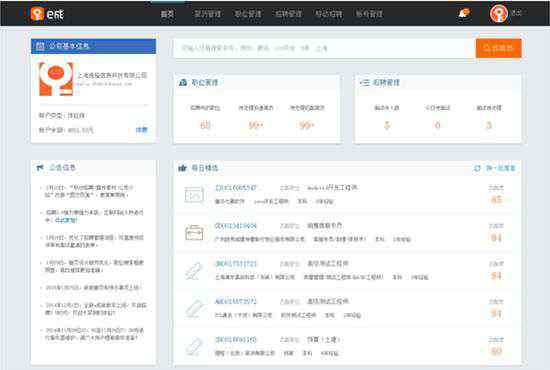Open 职位管理 in the top navigation bar
Viewport: 550px width, 370px height.
248,14
